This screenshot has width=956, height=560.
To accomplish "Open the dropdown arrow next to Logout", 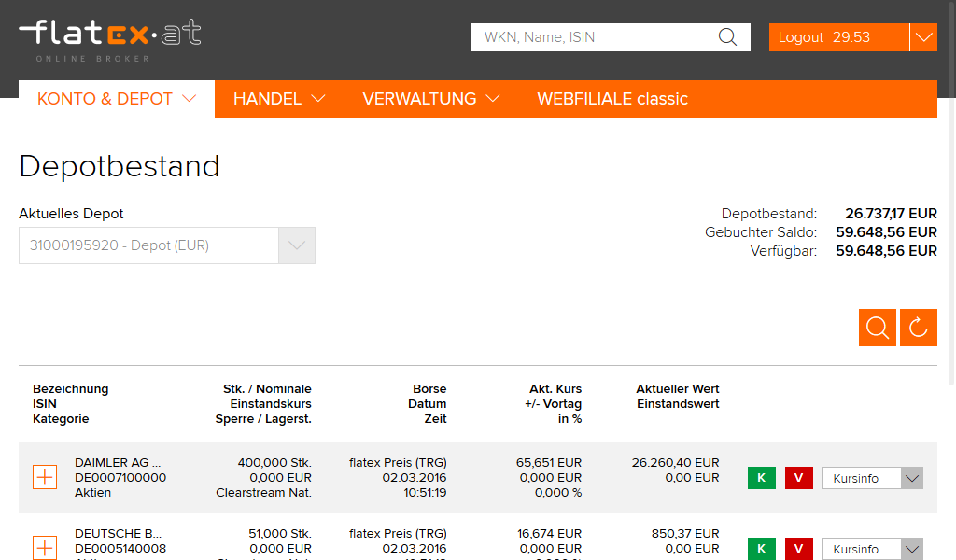I will click(923, 37).
